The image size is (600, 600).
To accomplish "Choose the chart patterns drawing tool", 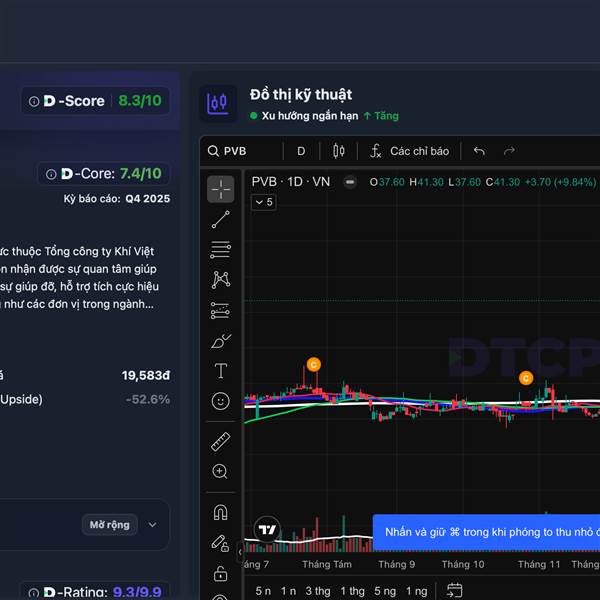I will click(220, 280).
